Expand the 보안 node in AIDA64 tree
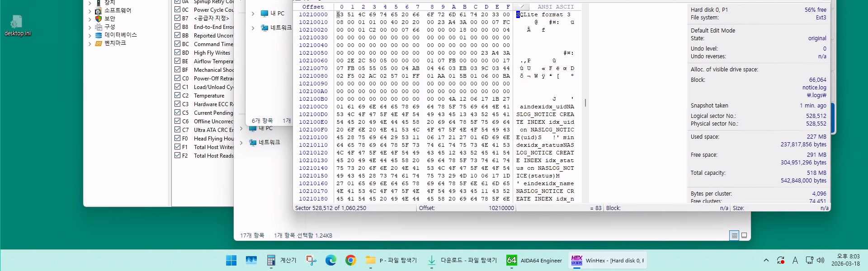The width and height of the screenshot is (868, 271). (x=90, y=19)
